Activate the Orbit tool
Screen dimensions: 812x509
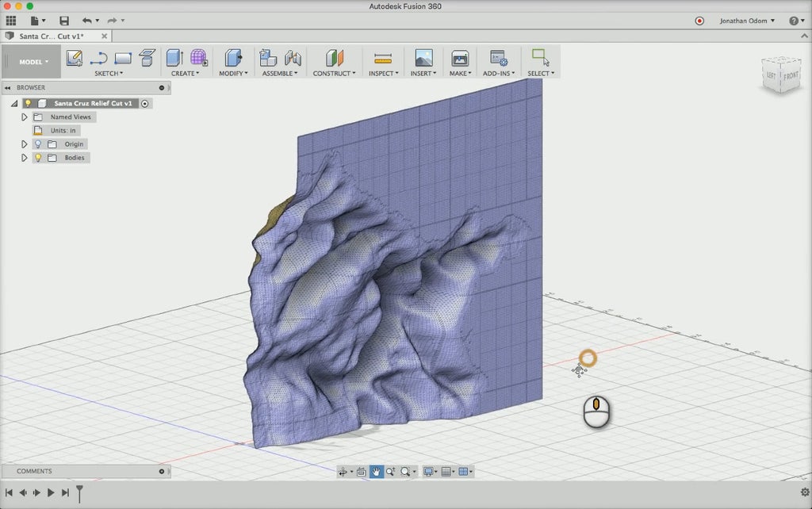point(343,471)
